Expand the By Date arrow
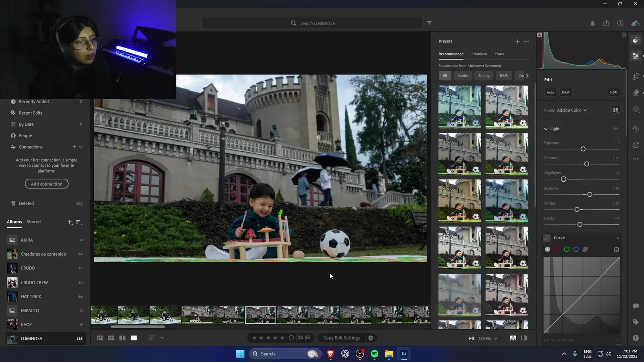 click(80, 124)
